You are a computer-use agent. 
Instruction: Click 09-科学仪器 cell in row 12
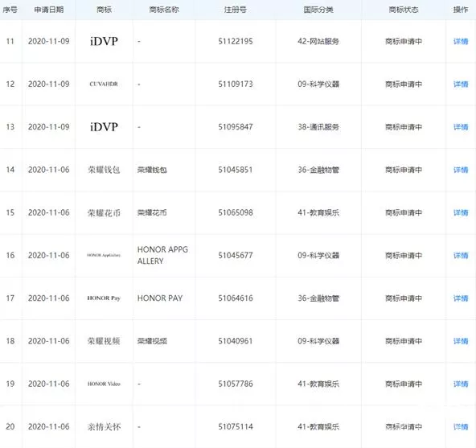coord(318,84)
